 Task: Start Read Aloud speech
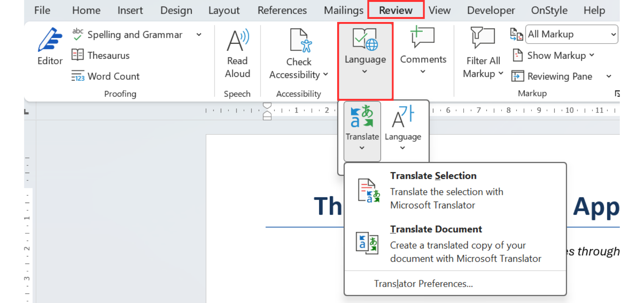click(238, 53)
